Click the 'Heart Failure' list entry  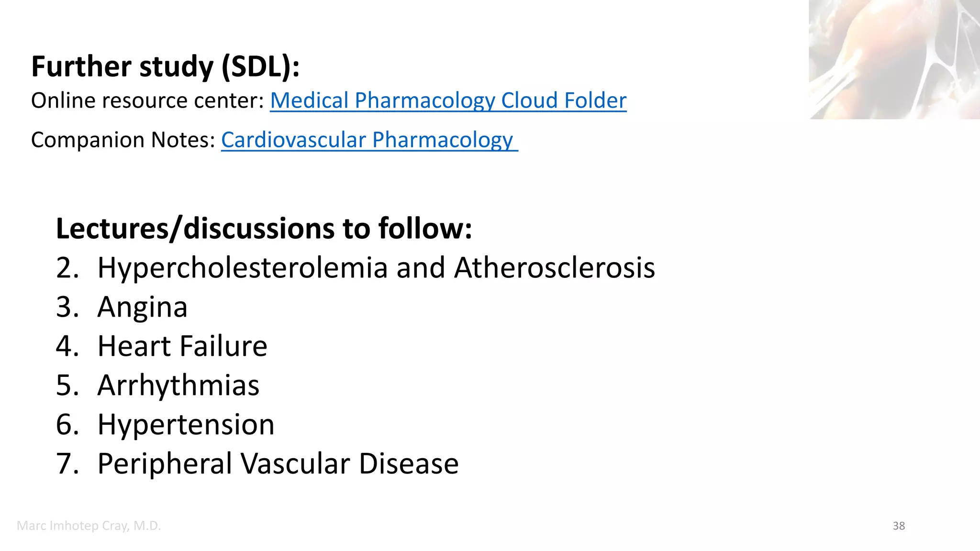182,346
